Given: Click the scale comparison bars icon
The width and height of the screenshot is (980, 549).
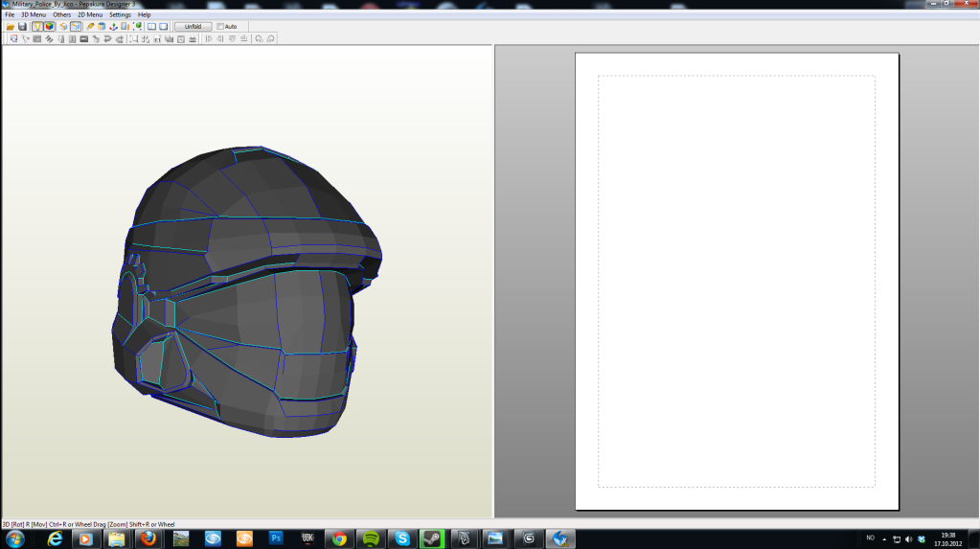Looking at the screenshot, I should click(x=125, y=26).
